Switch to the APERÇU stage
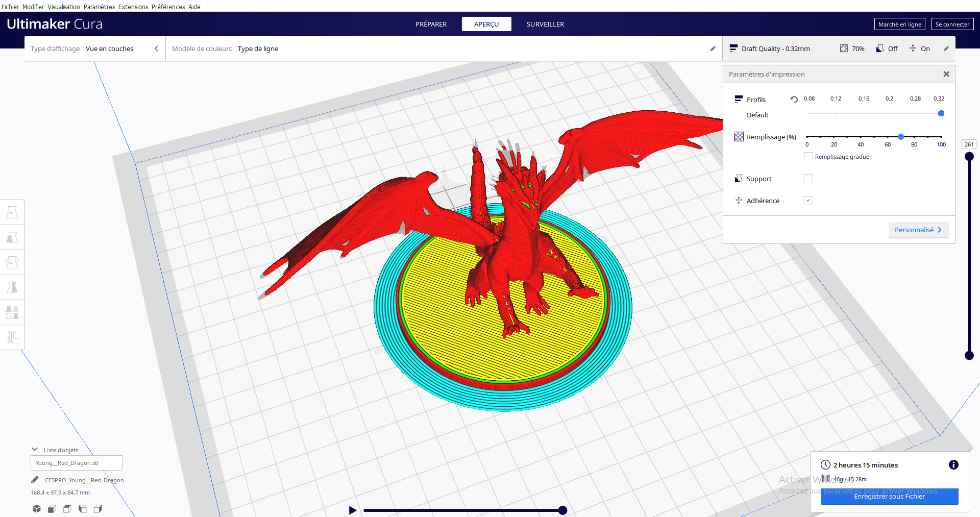 486,24
